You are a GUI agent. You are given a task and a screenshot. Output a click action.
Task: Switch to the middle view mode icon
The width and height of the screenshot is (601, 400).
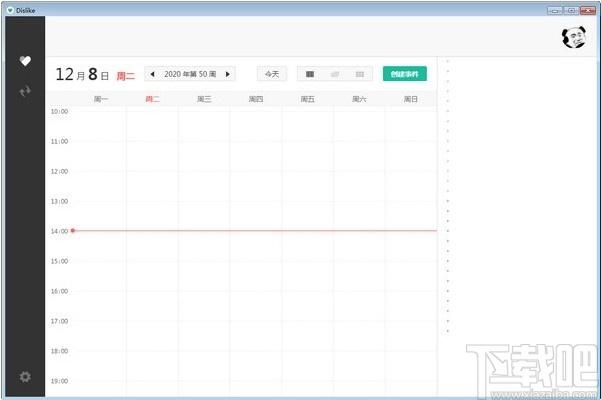335,74
